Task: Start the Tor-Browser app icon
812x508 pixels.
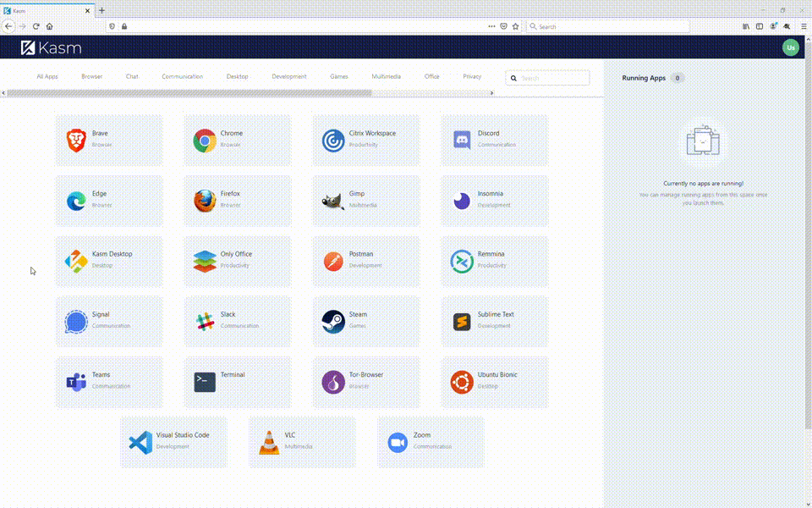Action: pos(333,382)
